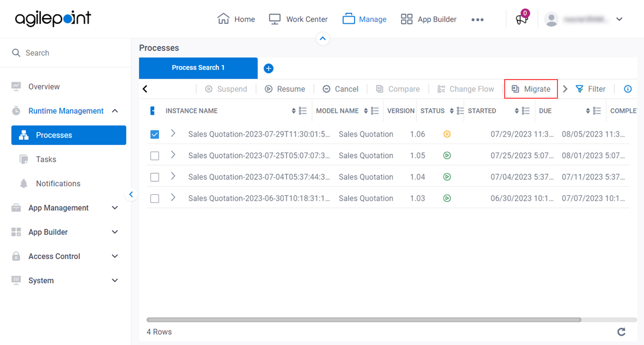Open the more options ellipsis in top nav
The height and width of the screenshot is (345, 644).
tap(477, 20)
